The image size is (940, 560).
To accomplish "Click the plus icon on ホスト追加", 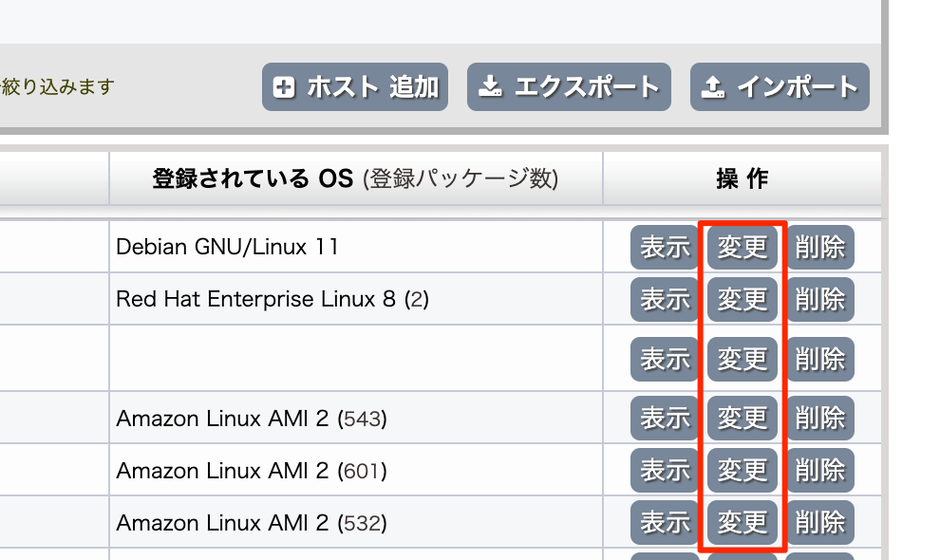I will click(x=284, y=87).
